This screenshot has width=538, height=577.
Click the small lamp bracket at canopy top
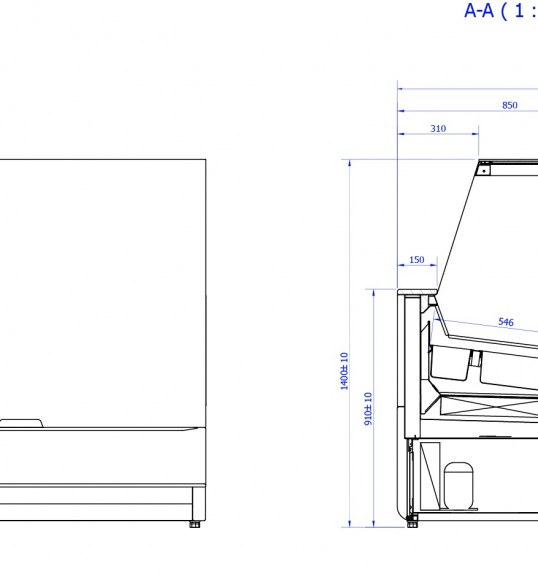485,169
